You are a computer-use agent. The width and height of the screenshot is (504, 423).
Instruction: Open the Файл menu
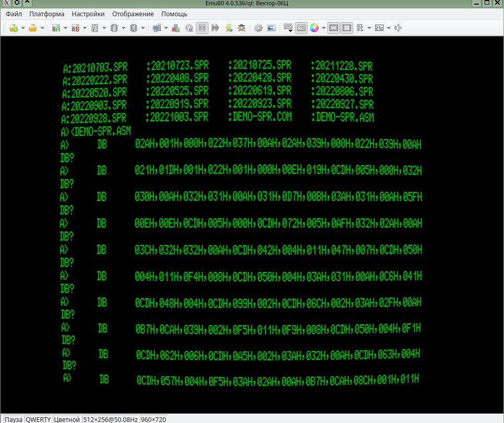tap(14, 14)
